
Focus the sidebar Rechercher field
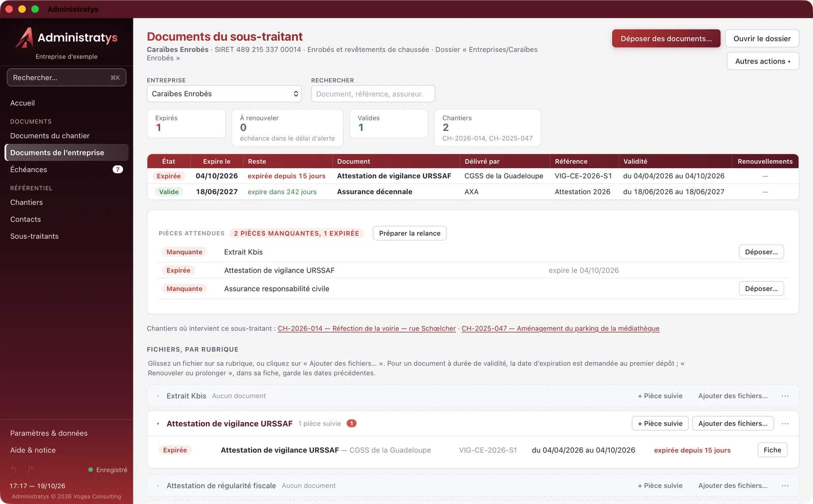pos(66,78)
